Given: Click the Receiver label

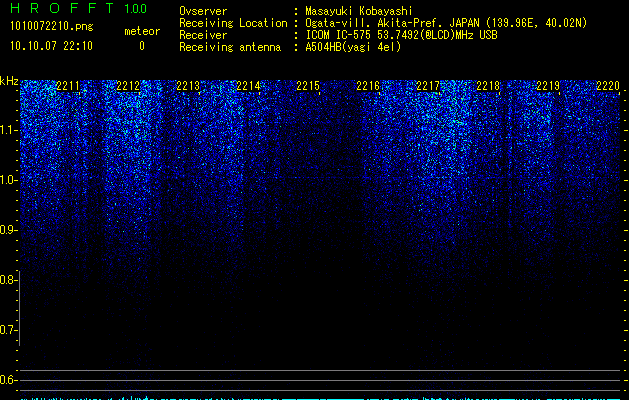Looking at the screenshot, I should coord(203,35).
